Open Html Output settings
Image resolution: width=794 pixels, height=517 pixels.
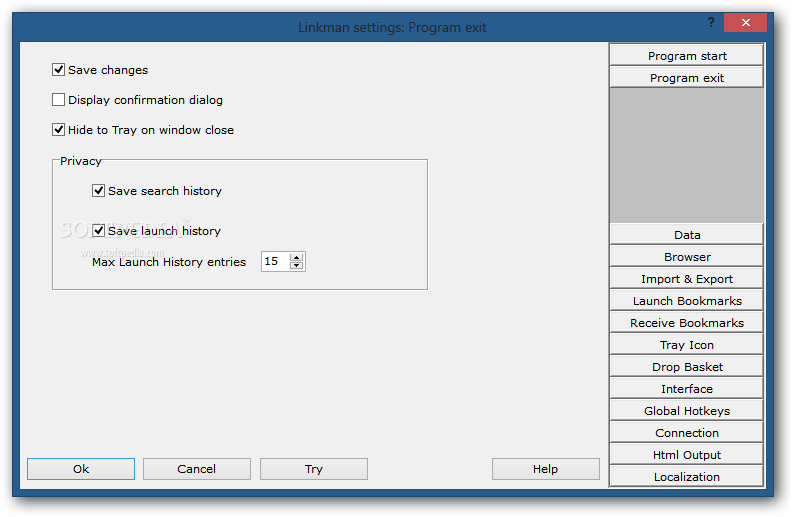687,455
